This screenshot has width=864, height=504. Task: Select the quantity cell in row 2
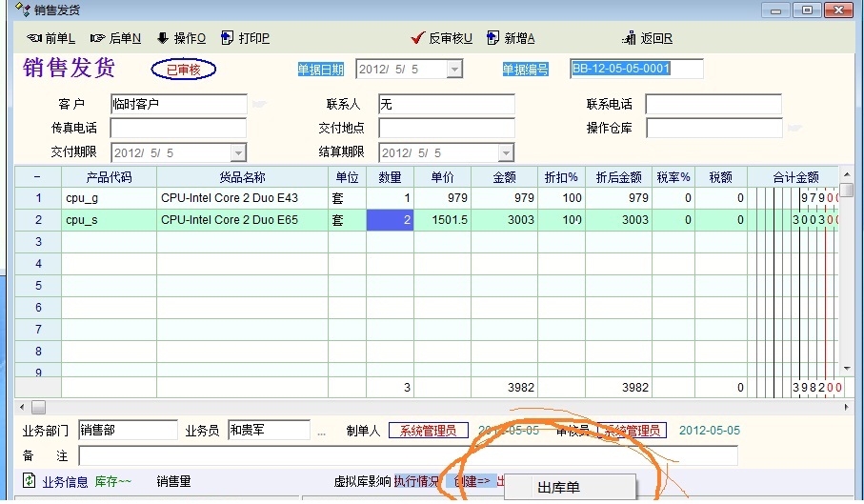coord(390,220)
